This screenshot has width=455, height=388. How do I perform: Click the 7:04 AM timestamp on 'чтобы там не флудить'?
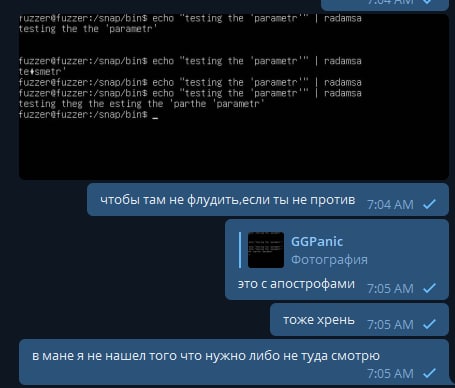click(x=390, y=205)
